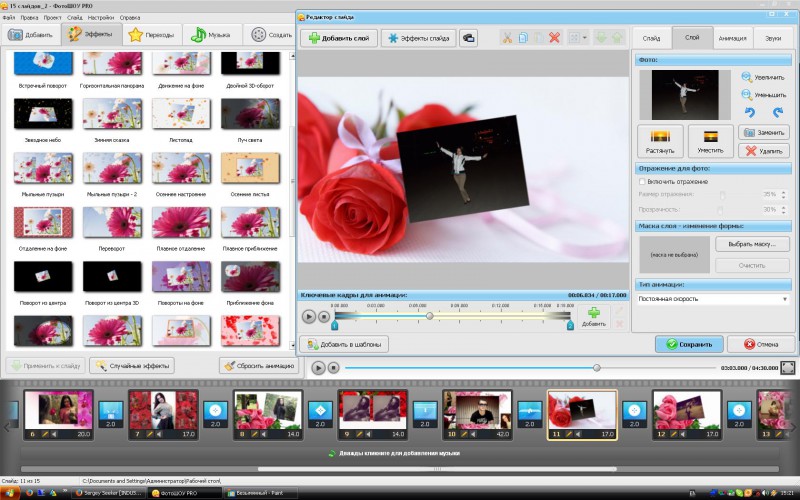Stop the keyframe animation preview
The image size is (800, 500).
point(323,317)
